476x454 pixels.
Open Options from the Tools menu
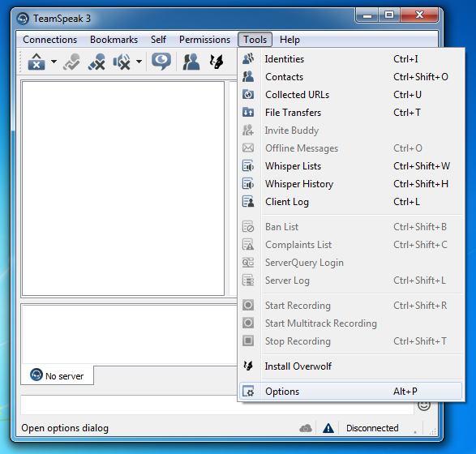click(350, 392)
